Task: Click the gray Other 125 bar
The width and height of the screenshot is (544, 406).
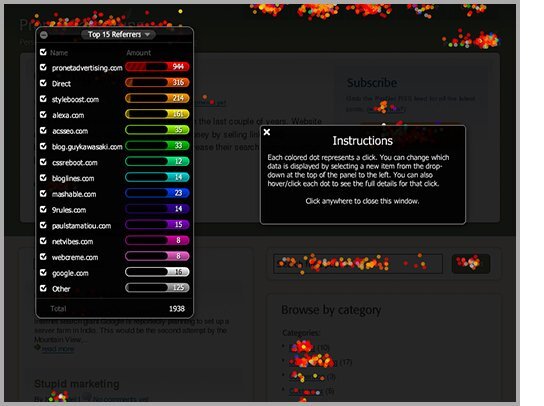Action: coord(157,288)
